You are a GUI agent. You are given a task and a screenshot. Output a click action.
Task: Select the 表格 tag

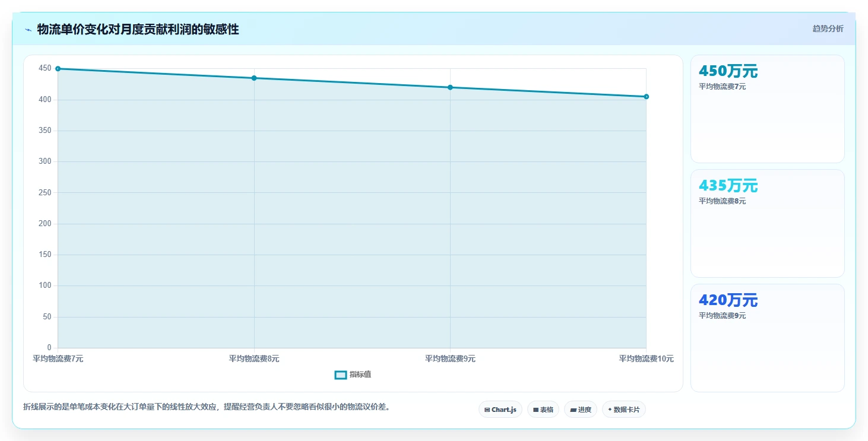pos(543,410)
